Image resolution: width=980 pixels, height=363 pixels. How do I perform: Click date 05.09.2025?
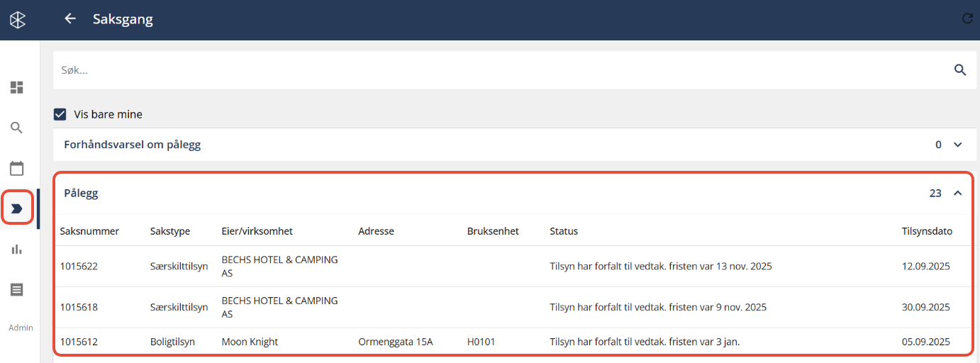(925, 342)
